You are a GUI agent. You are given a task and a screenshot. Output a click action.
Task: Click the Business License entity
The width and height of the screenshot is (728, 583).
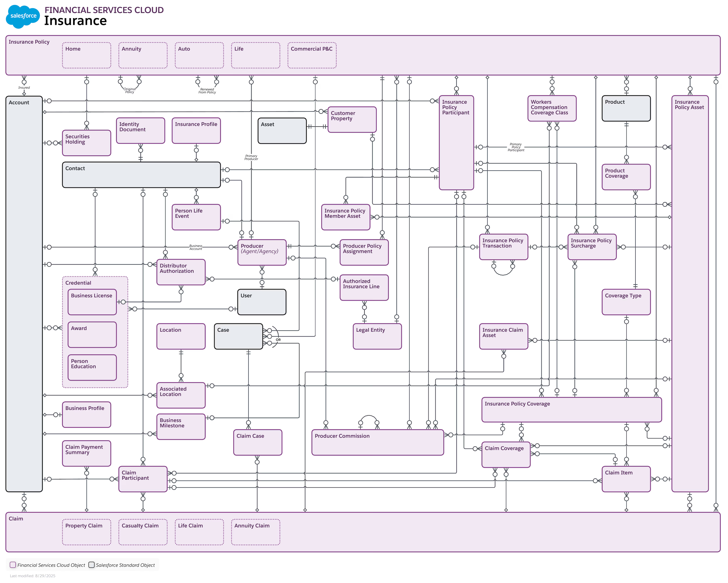[x=92, y=302]
